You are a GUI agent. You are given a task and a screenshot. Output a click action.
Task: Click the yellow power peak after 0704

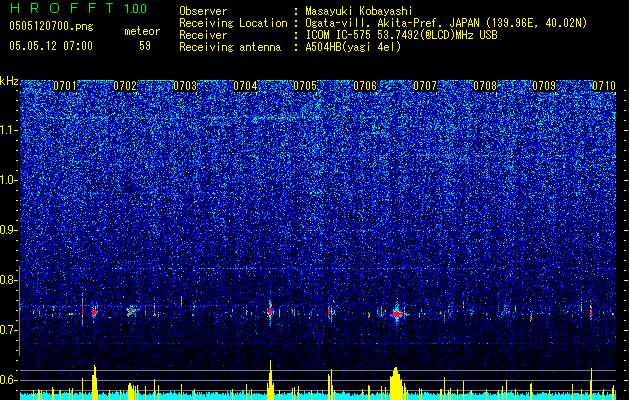[x=270, y=380]
